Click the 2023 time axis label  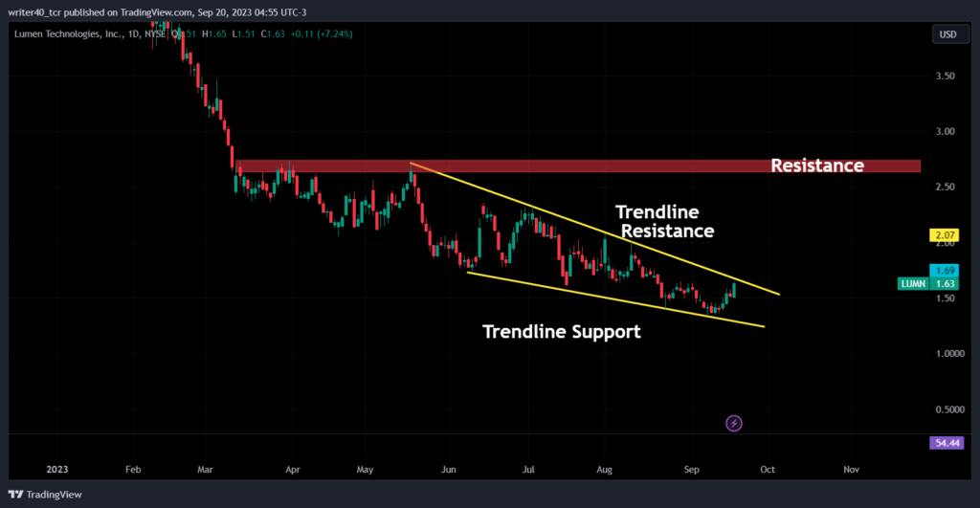pos(56,470)
